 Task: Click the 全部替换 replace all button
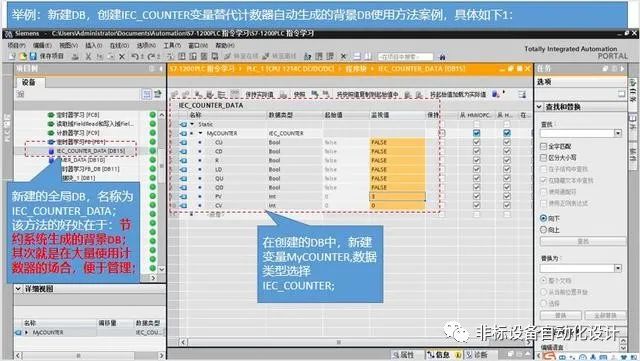(x=605, y=315)
